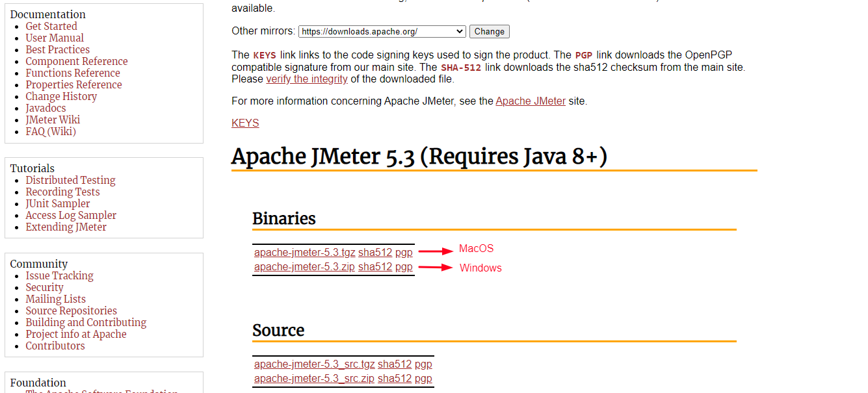Click the Change mirror button

(x=489, y=31)
